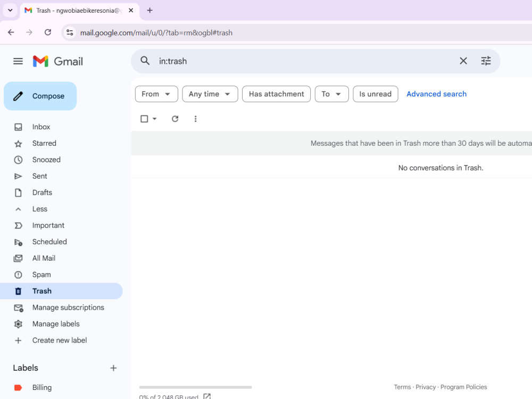532x399 pixels.
Task: Click the search magnifier icon
Action: [x=145, y=61]
